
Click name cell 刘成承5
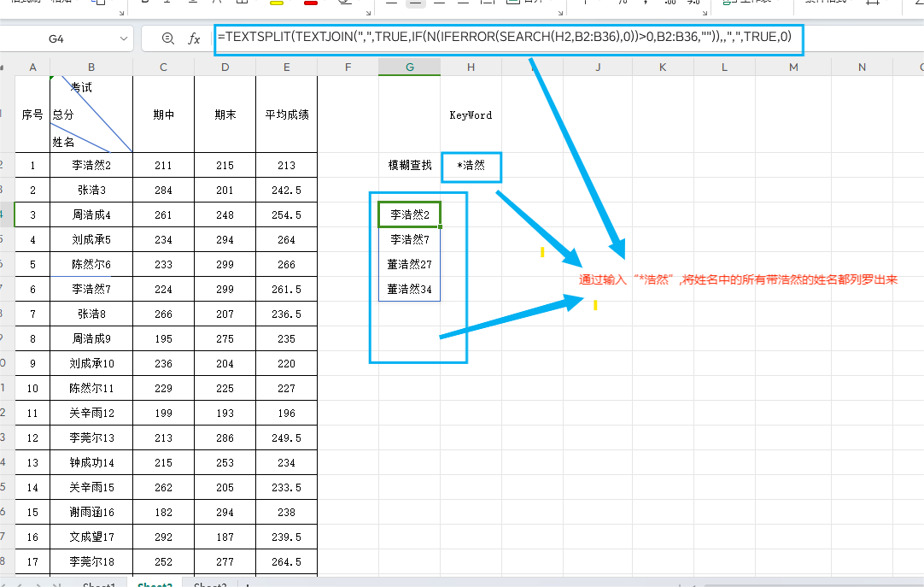pos(91,239)
